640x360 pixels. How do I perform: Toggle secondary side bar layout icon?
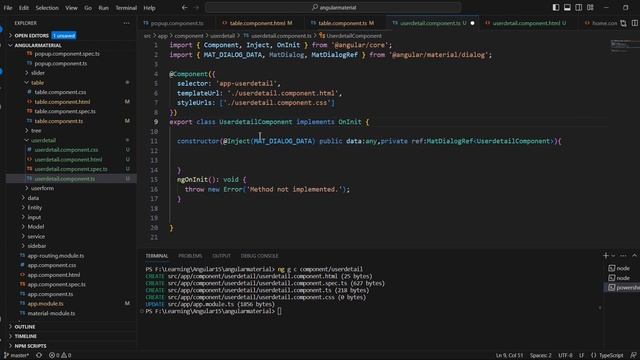tap(578, 7)
